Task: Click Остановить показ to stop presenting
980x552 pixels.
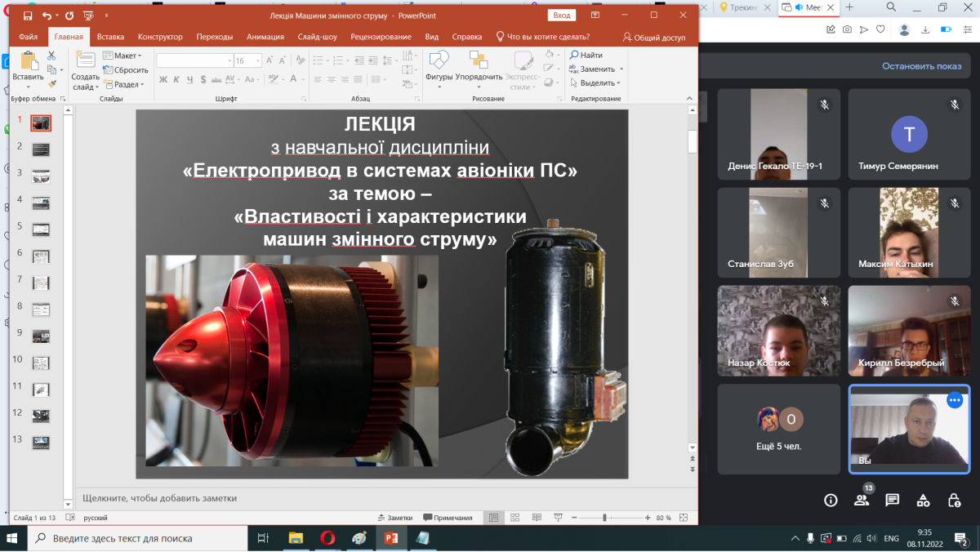Action: (x=921, y=66)
